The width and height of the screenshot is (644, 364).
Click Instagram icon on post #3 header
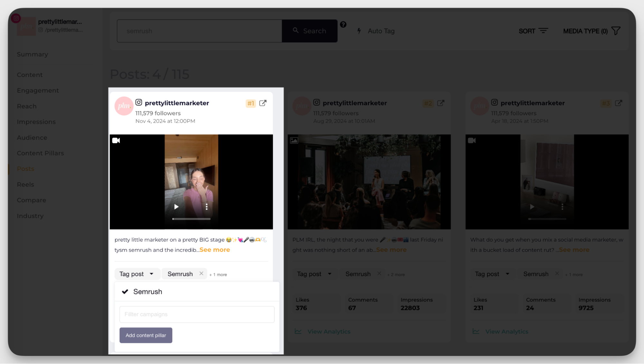coord(494,102)
